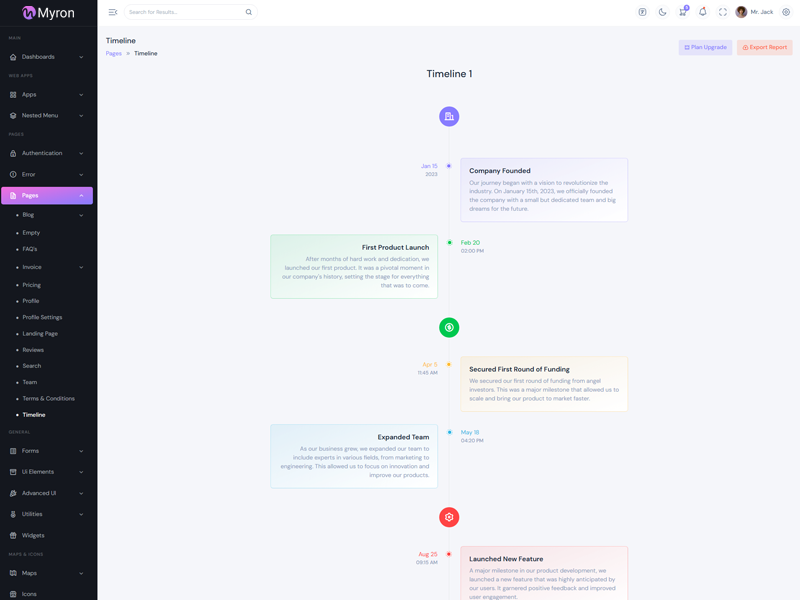Click the red timeline milestone icon

click(449, 517)
